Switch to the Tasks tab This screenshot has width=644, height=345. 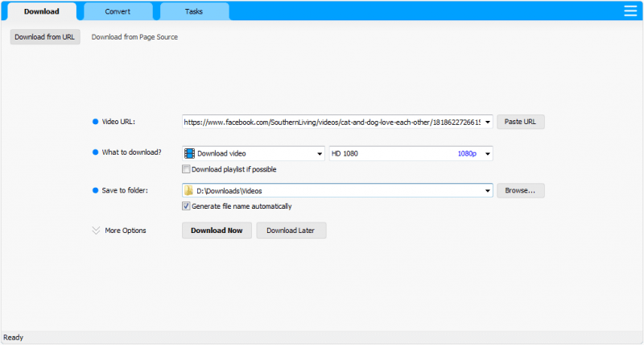(x=194, y=12)
